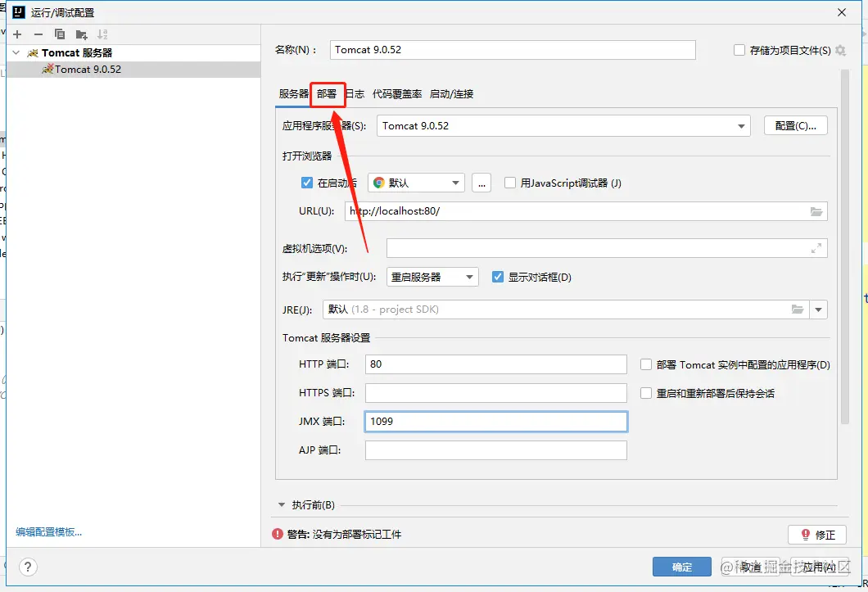This screenshot has width=868, height=592.
Task: Enable 部署 Tomcat 实例中配置的应用程序
Action: (645, 364)
